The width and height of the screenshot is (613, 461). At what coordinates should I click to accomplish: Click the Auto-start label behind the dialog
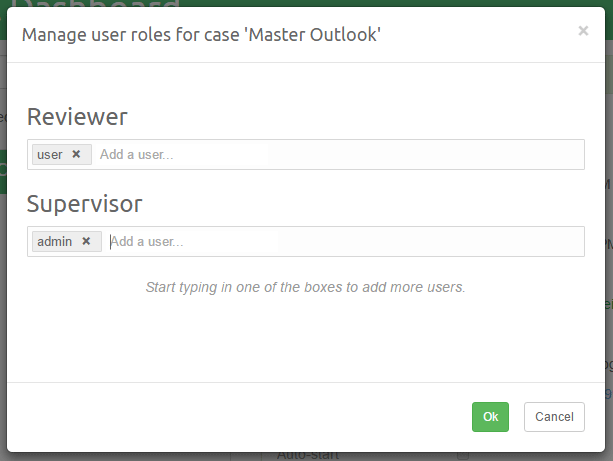(x=309, y=456)
